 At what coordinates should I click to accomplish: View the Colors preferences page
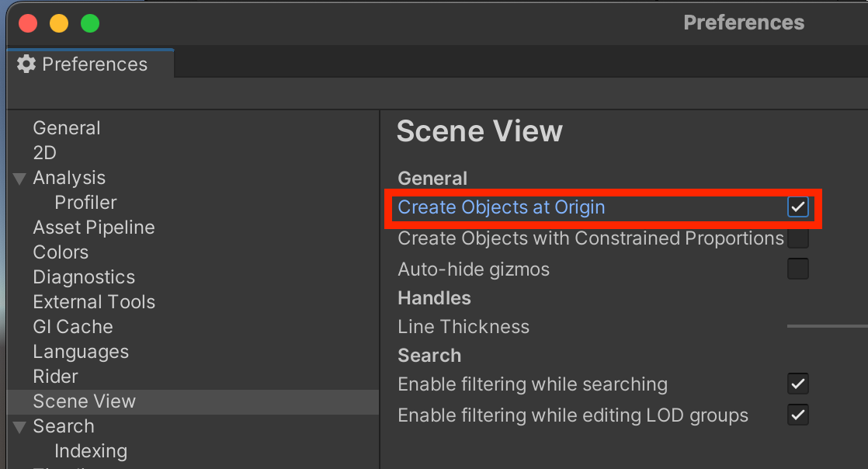(x=61, y=252)
